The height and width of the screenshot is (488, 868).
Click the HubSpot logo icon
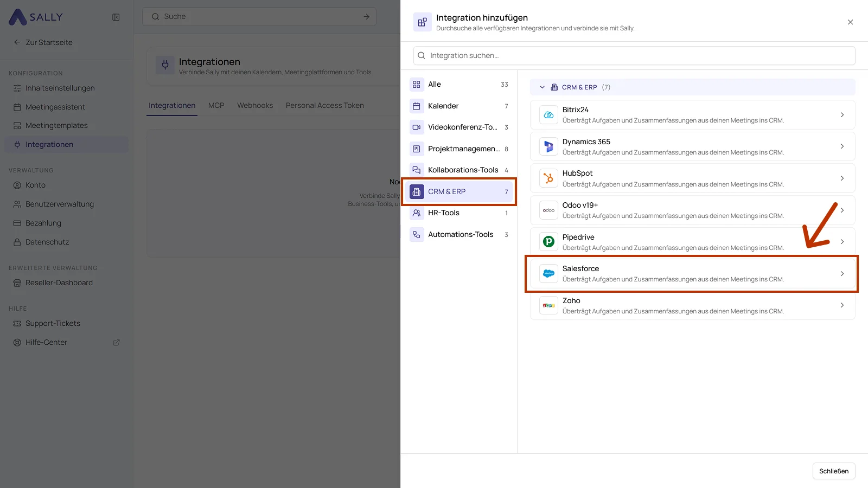tap(548, 178)
